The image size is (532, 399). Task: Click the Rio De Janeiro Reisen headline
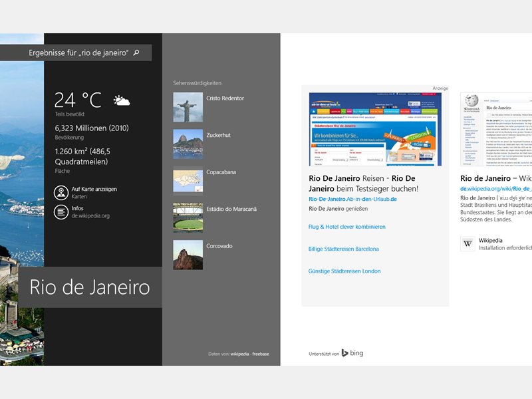point(363,184)
